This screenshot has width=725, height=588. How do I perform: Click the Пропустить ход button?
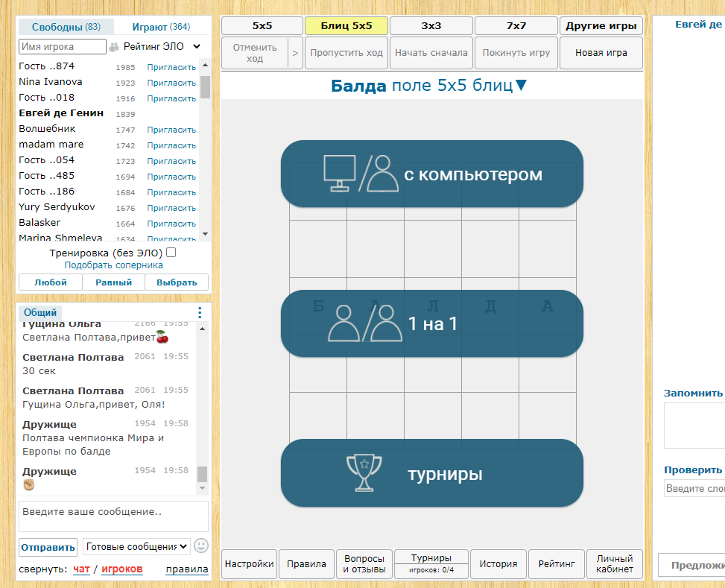coord(346,53)
